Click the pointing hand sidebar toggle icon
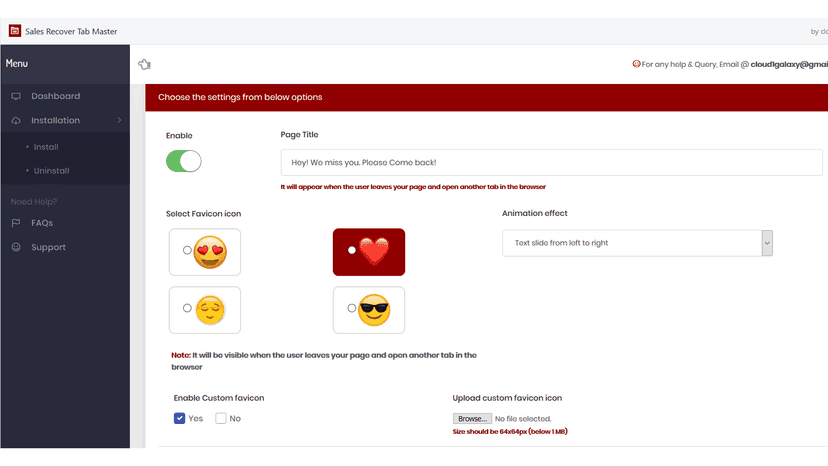This screenshot has width=828, height=466. 144,64
